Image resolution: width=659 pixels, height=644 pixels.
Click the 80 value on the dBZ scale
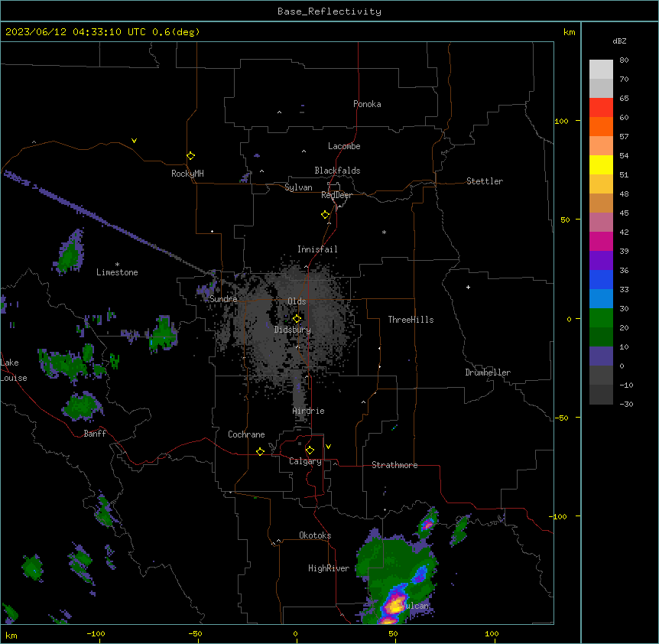coord(624,60)
